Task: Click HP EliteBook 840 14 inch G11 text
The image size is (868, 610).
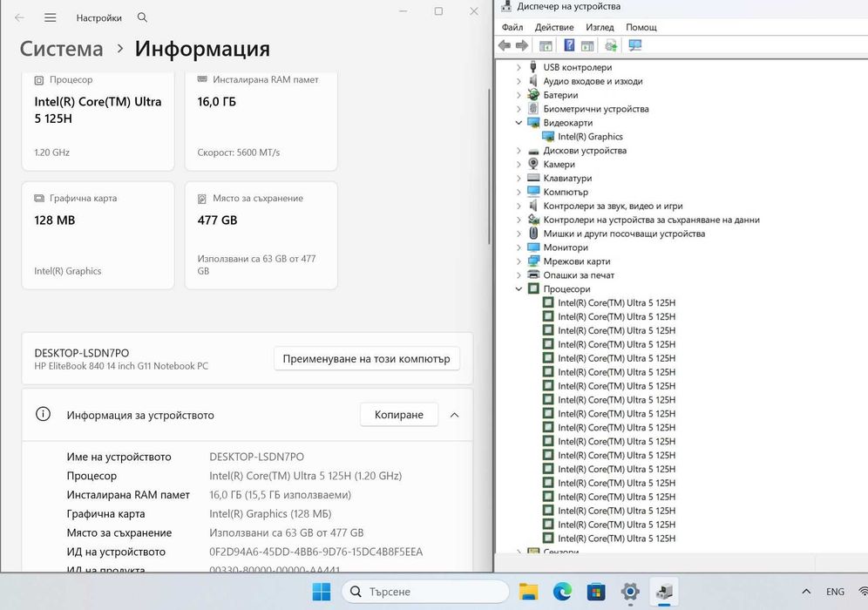Action: click(121, 366)
